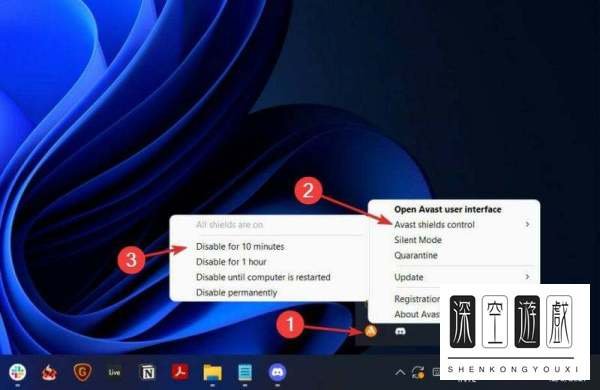Launch Notion from the taskbar
Viewport: 600px width, 390px height.
pos(148,372)
